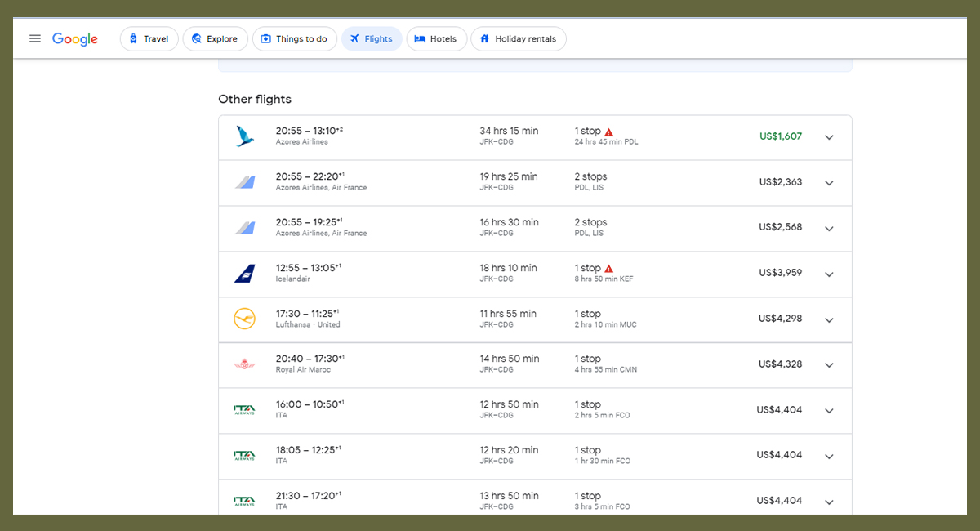This screenshot has height=531, width=980.
Task: Expand the Icelandair US$3,959 flight
Action: 829,274
